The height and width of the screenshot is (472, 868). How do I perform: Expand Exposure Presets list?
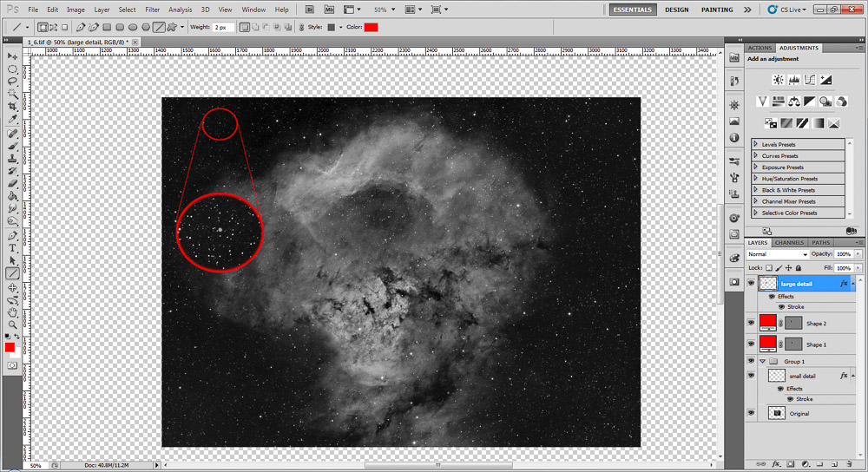tap(756, 167)
